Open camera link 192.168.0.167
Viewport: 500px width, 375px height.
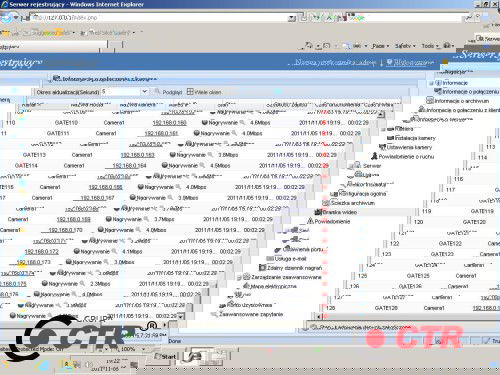97,198
